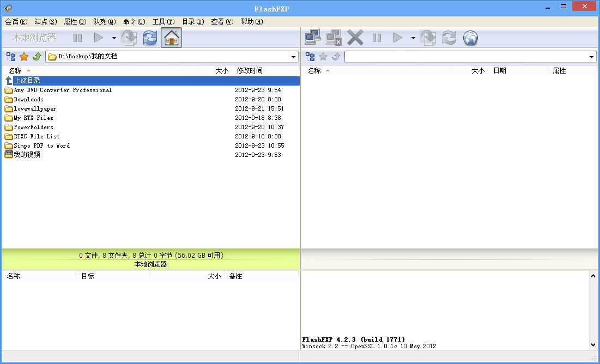The image size is (600, 364).
Task: Open the 帮助(H) menu
Action: tap(252, 22)
